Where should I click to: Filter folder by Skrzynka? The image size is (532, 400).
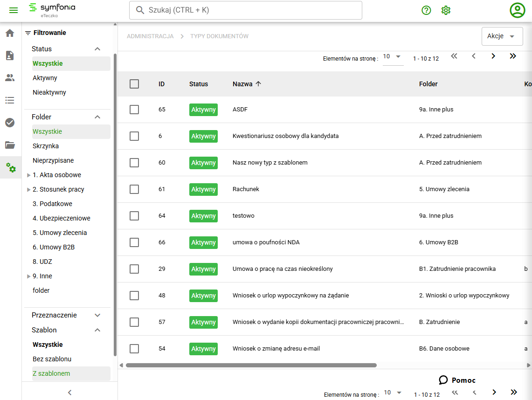[46, 146]
